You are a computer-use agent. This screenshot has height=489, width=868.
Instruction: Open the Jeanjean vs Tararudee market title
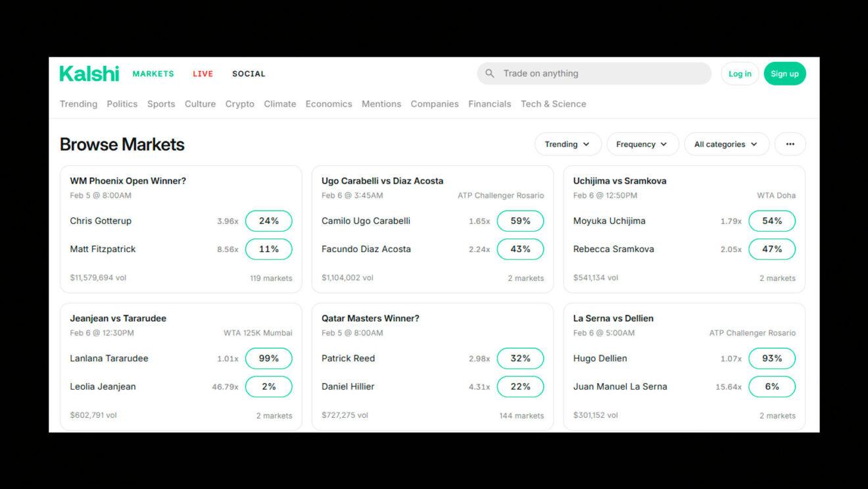click(118, 319)
